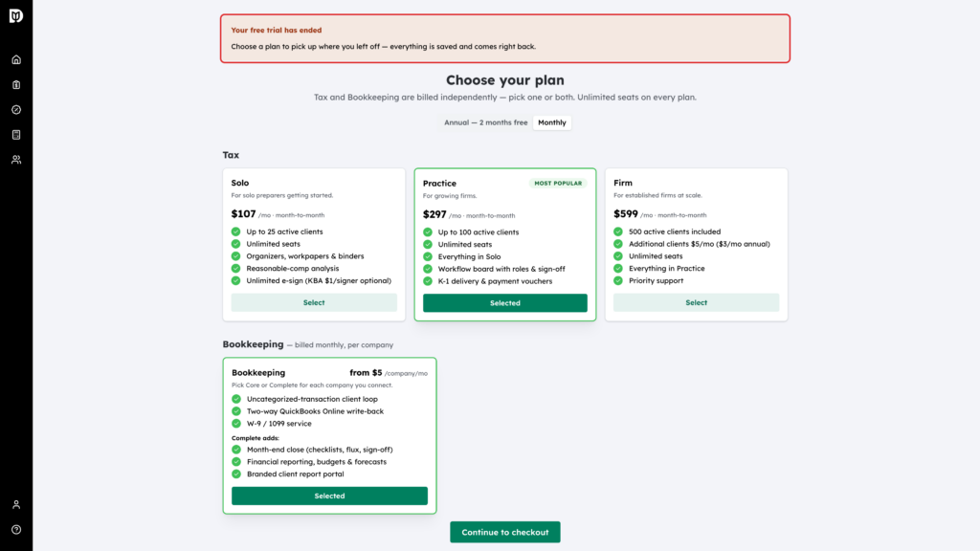The image size is (980, 551).
Task: Open the clients people icon in sidebar
Action: [16, 160]
